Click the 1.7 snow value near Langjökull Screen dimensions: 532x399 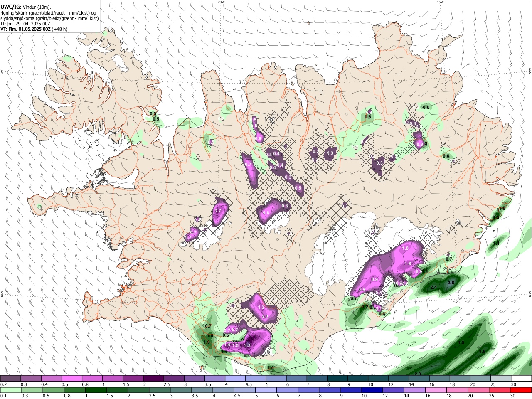[x=217, y=211]
